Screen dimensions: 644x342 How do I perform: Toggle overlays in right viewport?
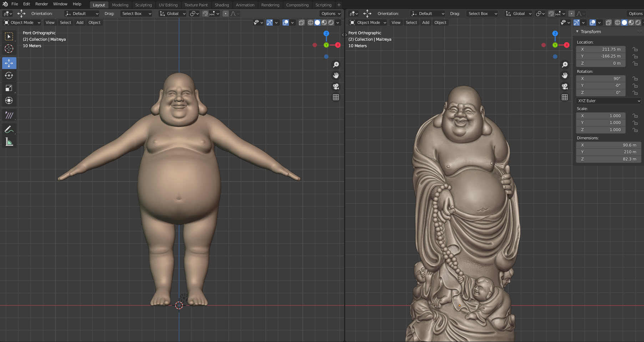(x=593, y=23)
